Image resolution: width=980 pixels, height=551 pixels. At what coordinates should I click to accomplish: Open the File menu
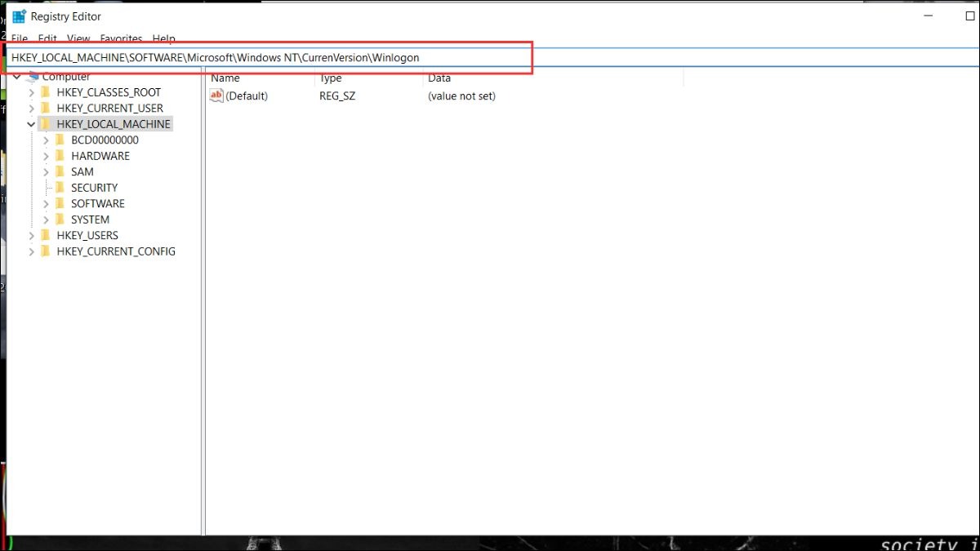20,38
